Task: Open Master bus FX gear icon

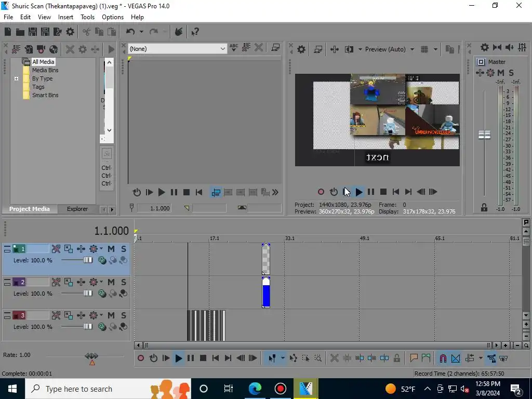Action: click(490, 73)
